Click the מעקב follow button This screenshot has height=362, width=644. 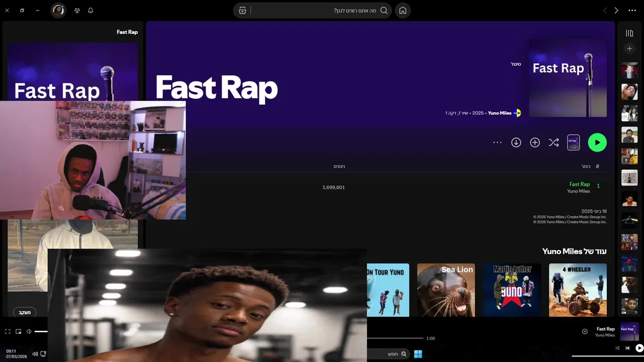tap(25, 312)
